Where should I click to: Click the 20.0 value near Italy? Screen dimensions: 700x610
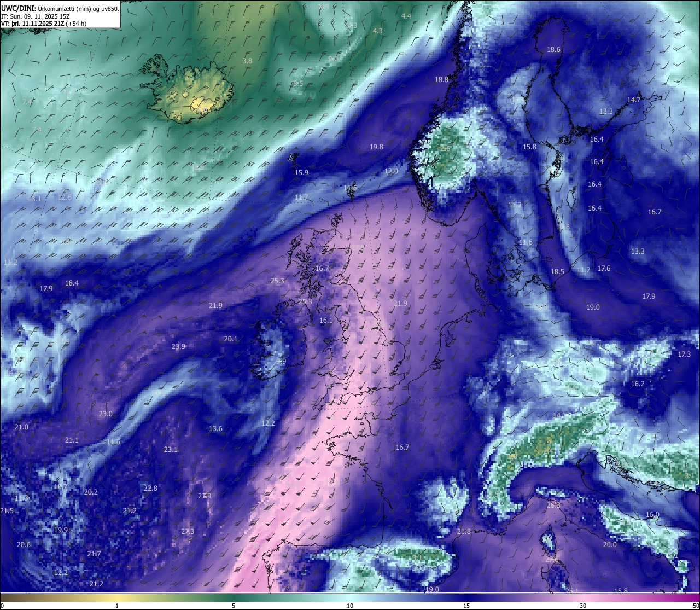(x=610, y=545)
